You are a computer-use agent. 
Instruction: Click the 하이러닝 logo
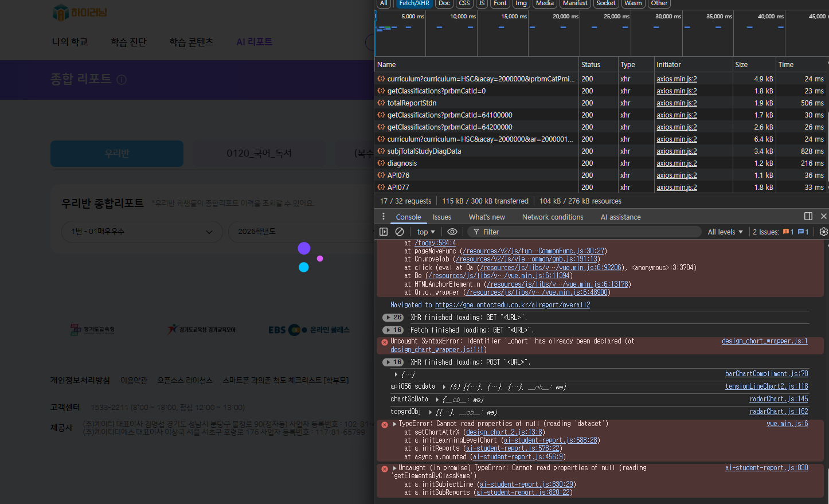[x=80, y=12]
